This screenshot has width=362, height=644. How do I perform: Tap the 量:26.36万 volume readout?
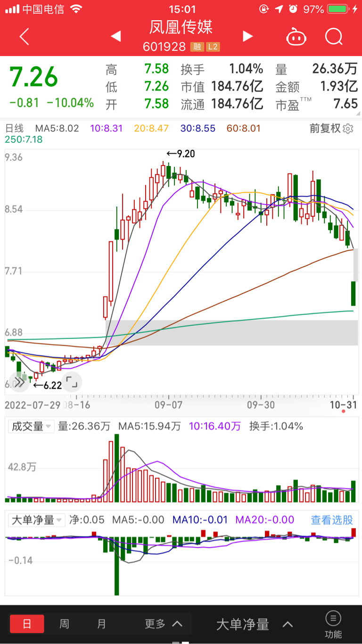point(83,426)
